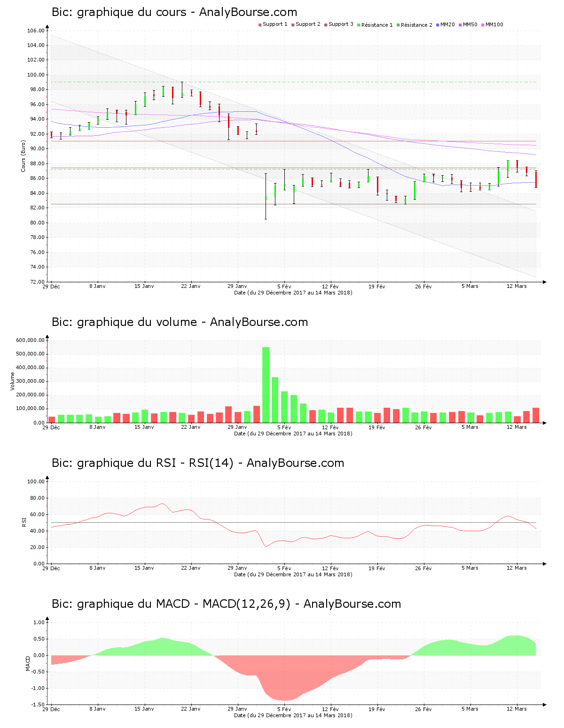Click the title 'Bic: graphique du cours'

coord(119,12)
